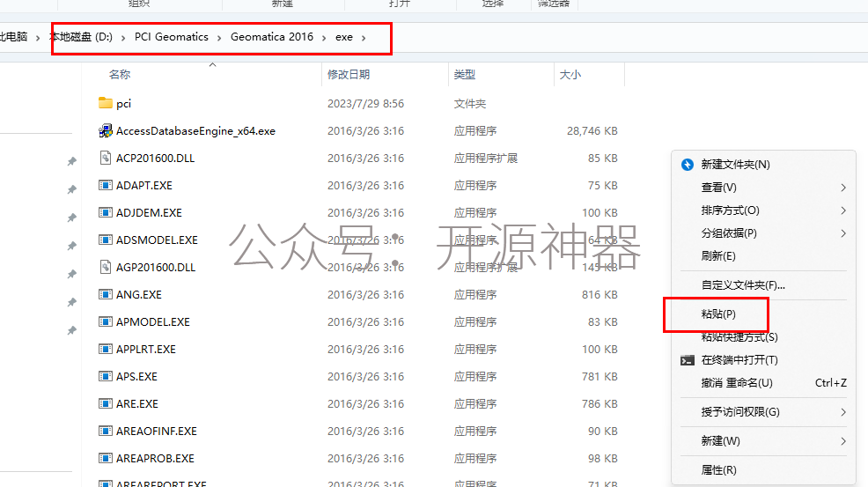Click pin icon beside AGP201600.DLL row

point(72,274)
